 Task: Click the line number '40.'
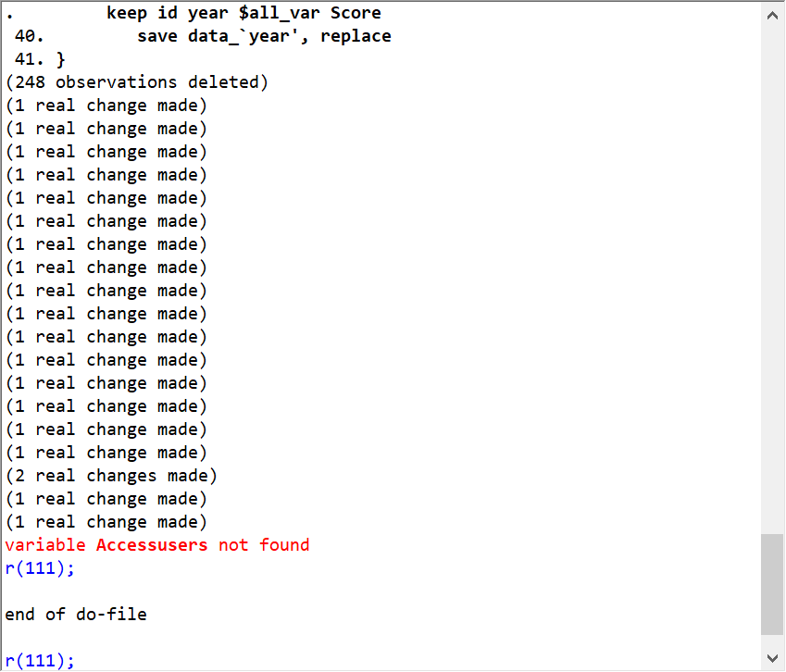click(x=30, y=36)
